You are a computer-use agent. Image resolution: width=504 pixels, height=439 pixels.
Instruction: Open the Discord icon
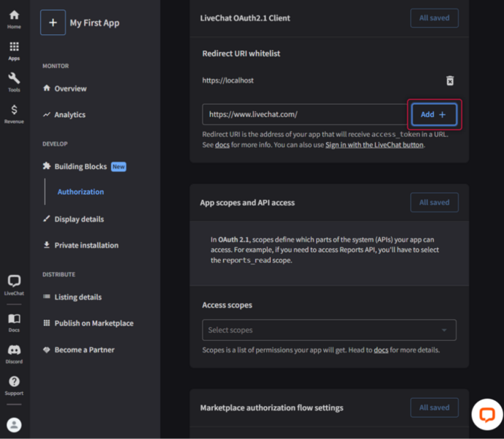[x=14, y=352]
